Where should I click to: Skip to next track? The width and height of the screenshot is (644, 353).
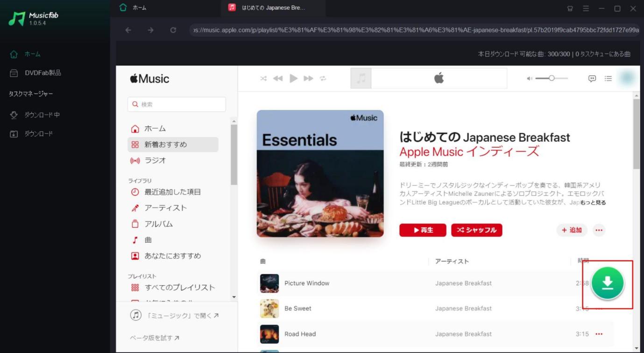[308, 79]
